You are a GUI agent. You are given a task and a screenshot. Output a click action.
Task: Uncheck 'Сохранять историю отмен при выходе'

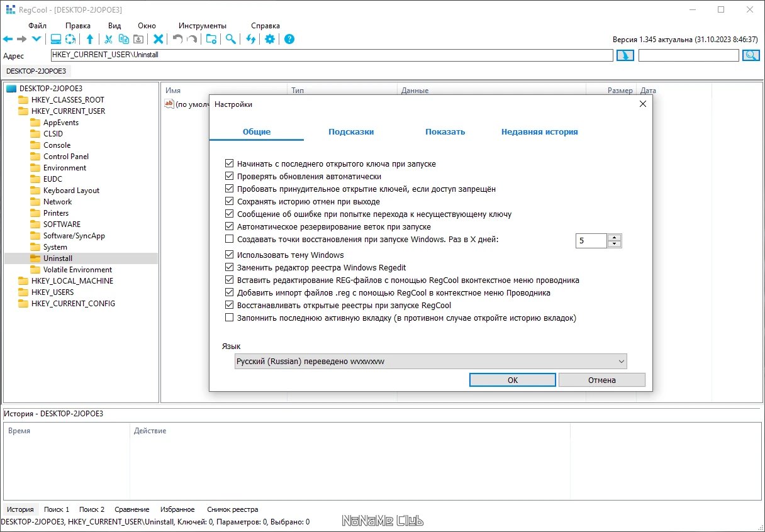(x=229, y=201)
